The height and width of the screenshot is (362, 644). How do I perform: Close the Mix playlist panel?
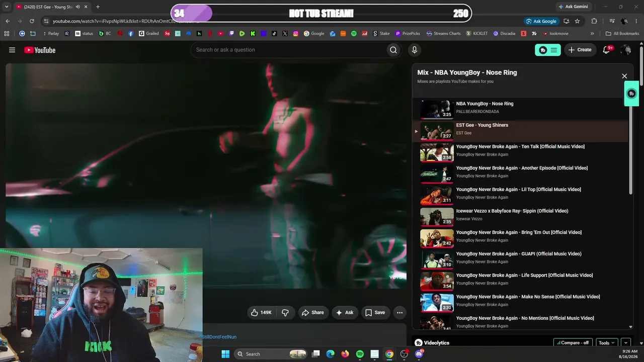click(624, 76)
